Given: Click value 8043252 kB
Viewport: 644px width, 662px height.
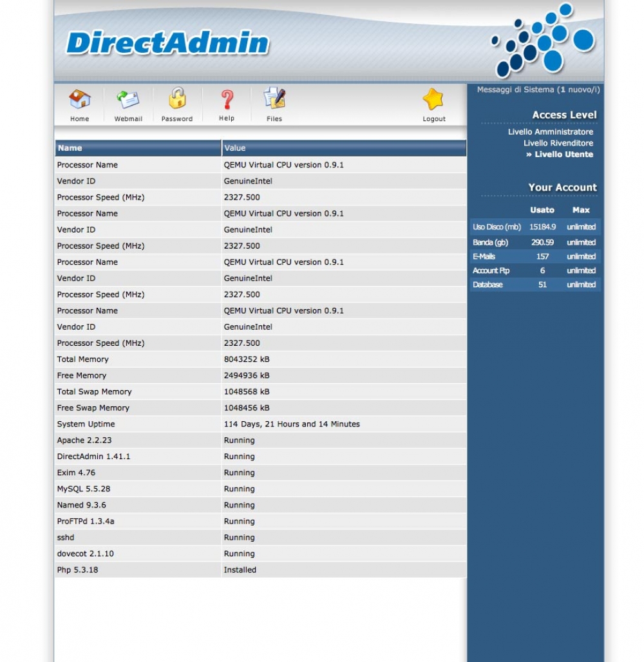Looking at the screenshot, I should coord(247,359).
